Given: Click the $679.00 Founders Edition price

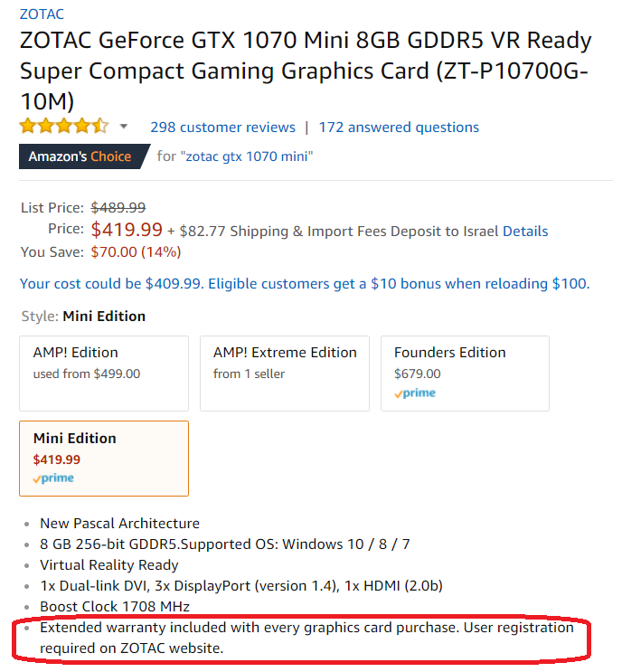Looking at the screenshot, I should pyautogui.click(x=418, y=374).
